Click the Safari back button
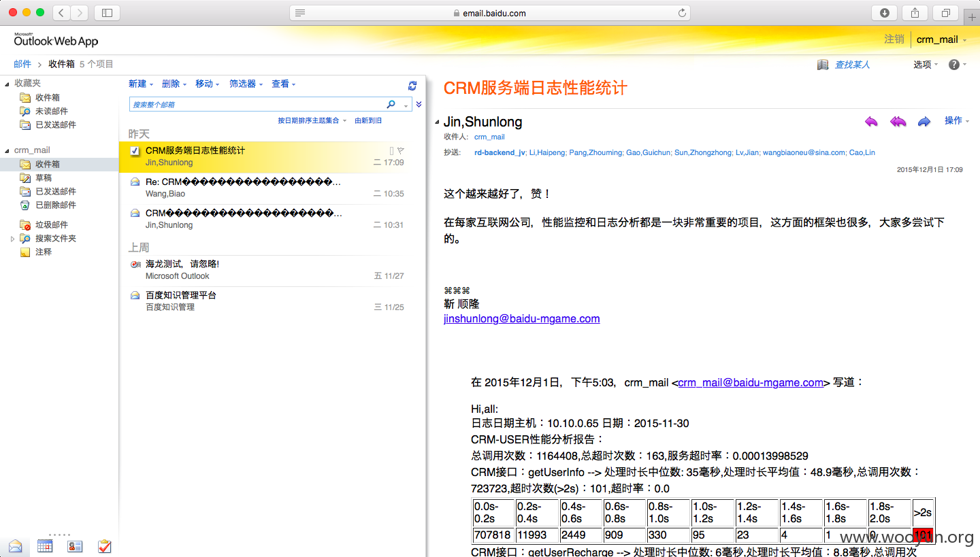Viewport: 980px width, 557px height. click(x=61, y=13)
